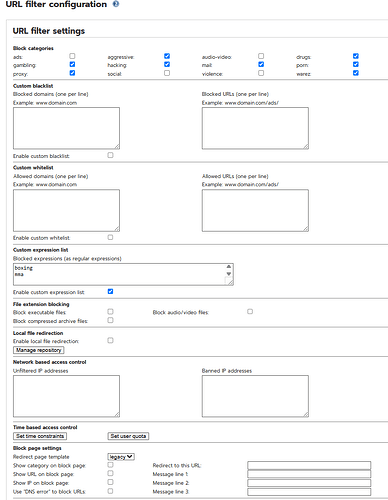The width and height of the screenshot is (388, 500).
Task: Tick Block executable files
Action: [110, 312]
